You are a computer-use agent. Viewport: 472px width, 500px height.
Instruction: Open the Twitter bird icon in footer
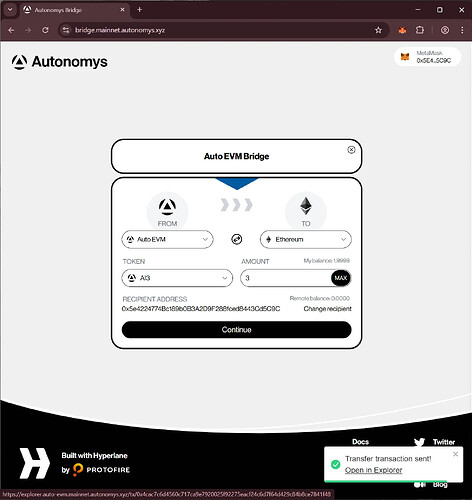coord(419,442)
